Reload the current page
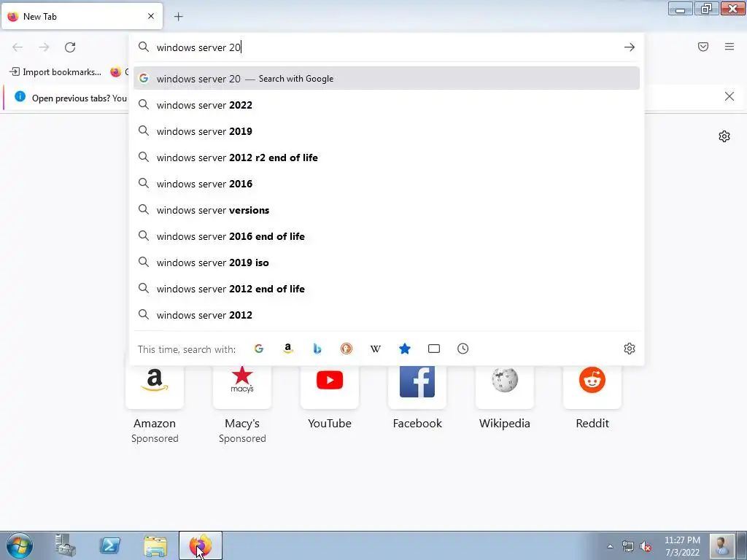 (x=70, y=47)
